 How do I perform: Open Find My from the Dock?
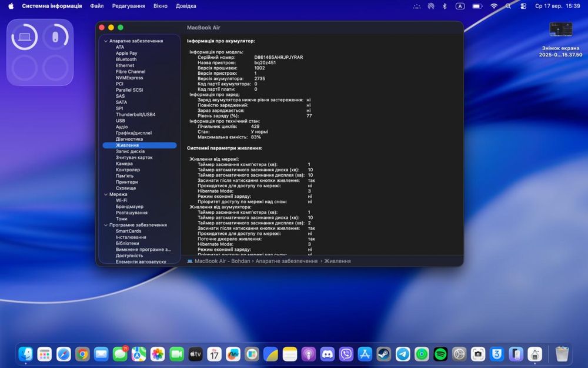click(422, 354)
